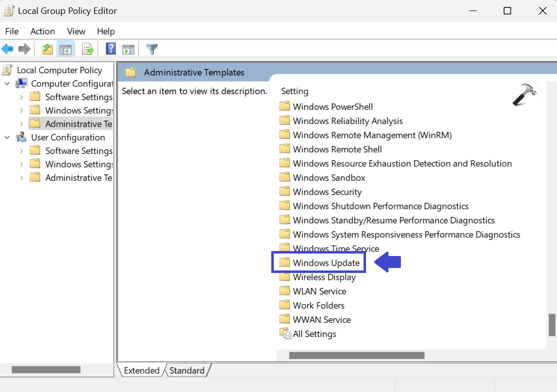Click the Filter funnel icon

coord(152,49)
